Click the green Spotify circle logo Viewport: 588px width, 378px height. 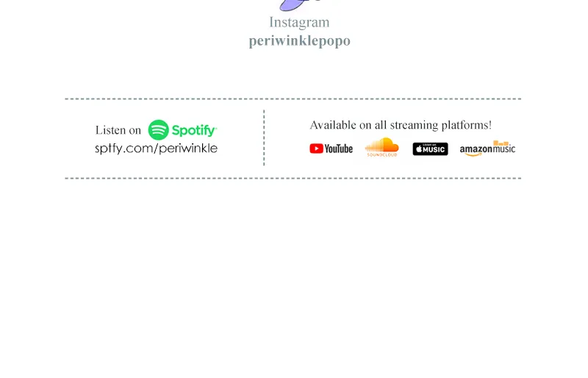click(x=158, y=130)
